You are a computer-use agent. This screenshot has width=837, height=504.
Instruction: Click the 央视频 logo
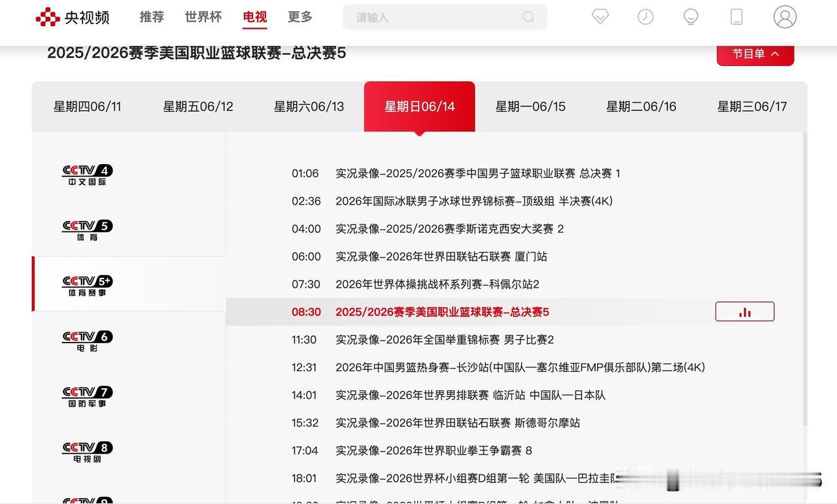point(73,17)
